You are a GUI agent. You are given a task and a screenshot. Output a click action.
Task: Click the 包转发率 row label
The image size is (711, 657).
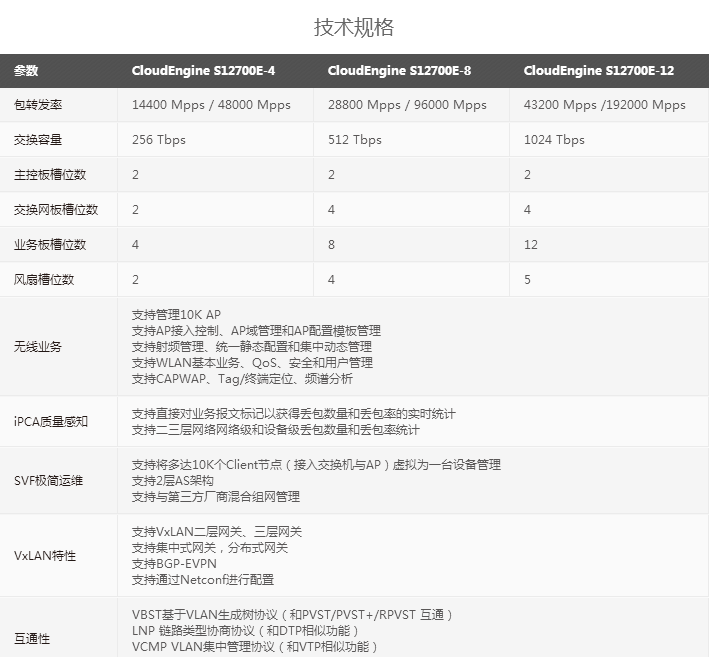38,105
